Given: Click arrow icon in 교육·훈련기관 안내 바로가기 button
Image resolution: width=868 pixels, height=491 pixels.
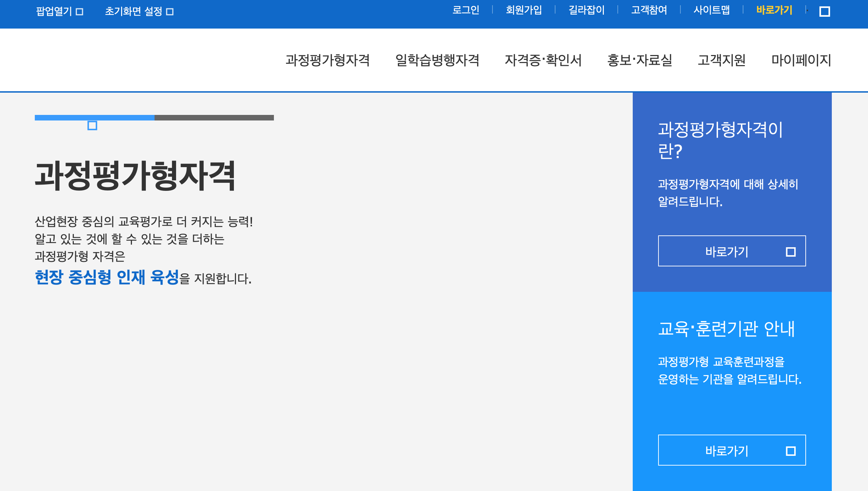Looking at the screenshot, I should pyautogui.click(x=791, y=451).
